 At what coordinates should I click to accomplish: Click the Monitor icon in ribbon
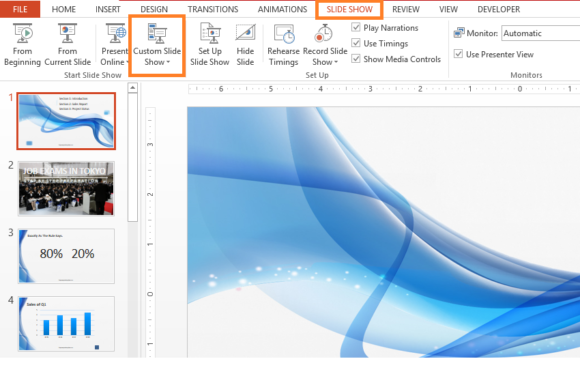point(459,33)
